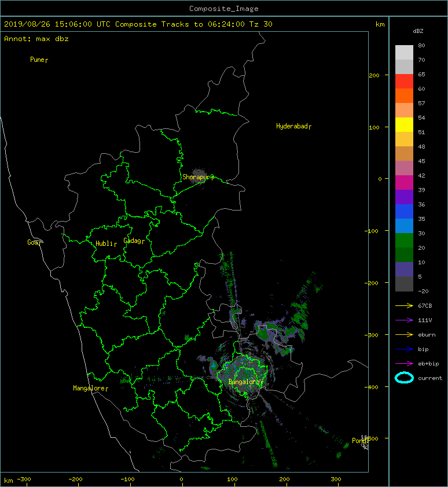Click the Shorapur station label

click(196, 177)
